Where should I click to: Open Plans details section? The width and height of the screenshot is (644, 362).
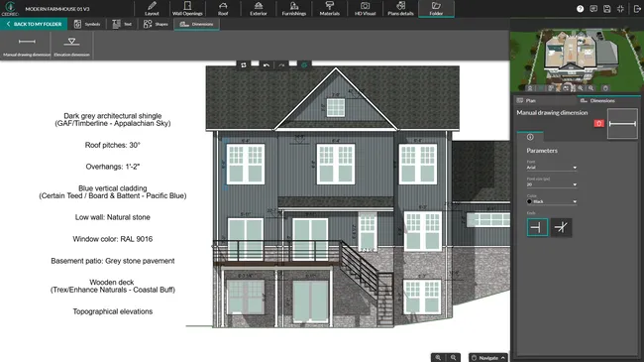click(400, 9)
